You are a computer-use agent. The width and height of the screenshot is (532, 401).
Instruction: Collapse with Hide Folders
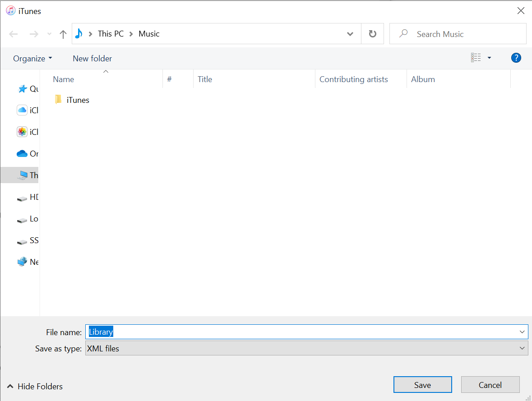[x=35, y=387]
